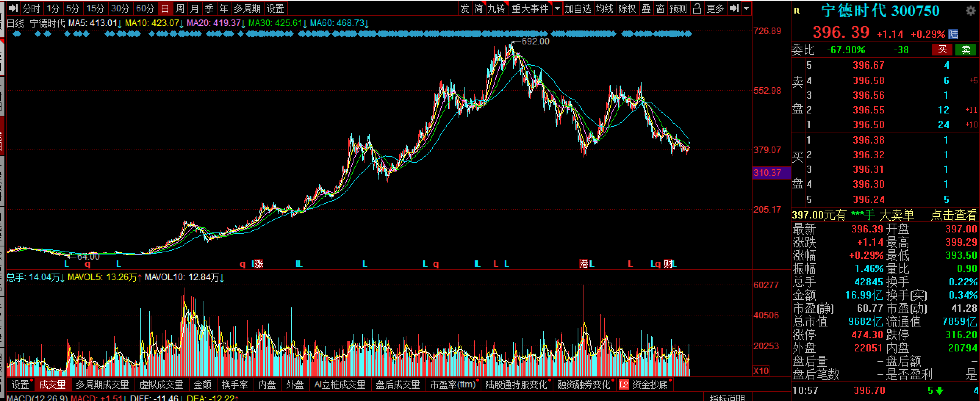Select the 成交量 indicator tab

53,384
